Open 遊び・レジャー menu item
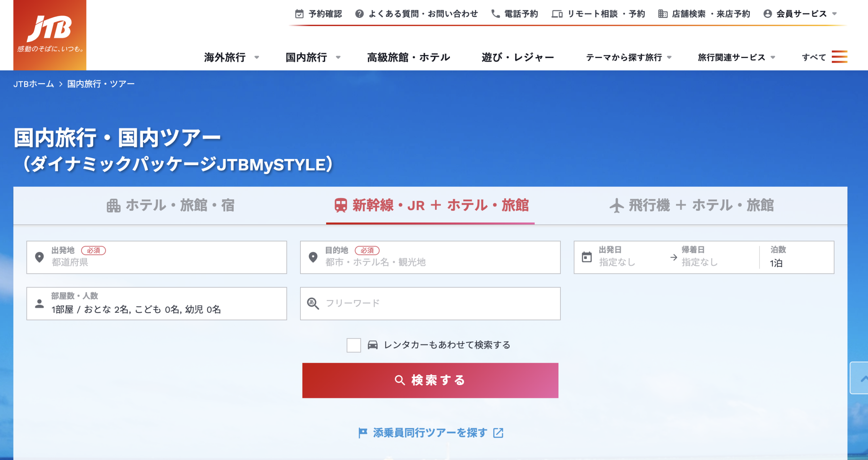 coord(518,57)
